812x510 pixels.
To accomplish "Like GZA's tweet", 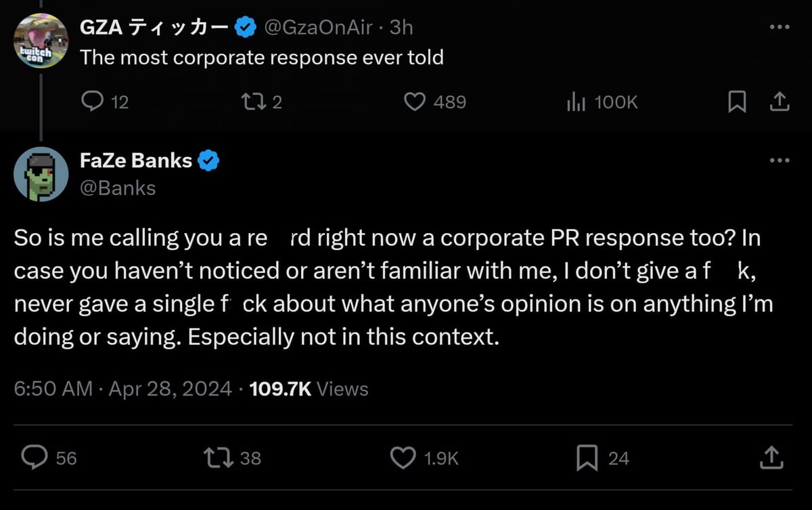I will click(x=415, y=102).
